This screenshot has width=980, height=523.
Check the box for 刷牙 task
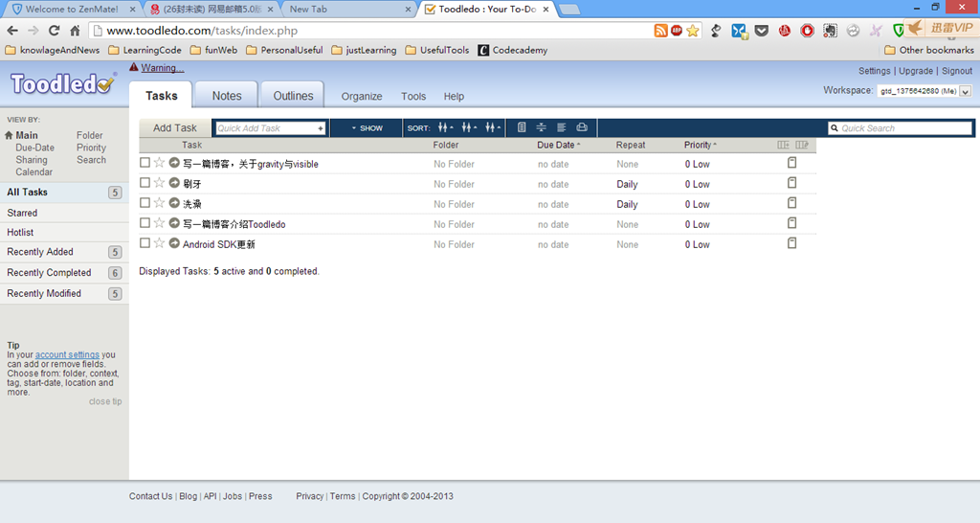click(145, 183)
